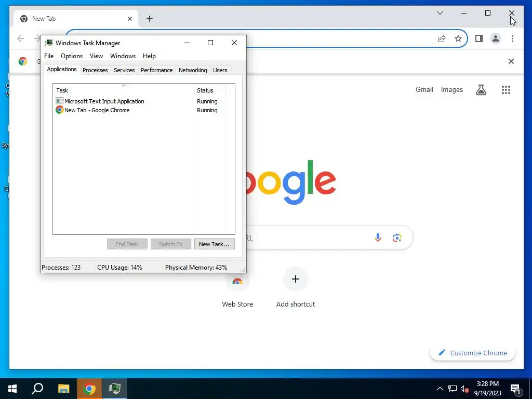Open the Images link

tap(452, 89)
